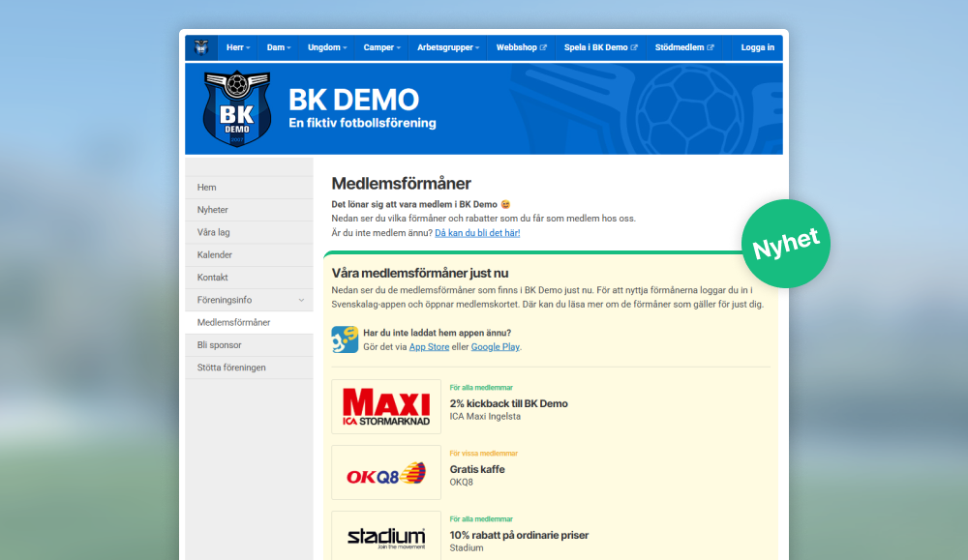The height and width of the screenshot is (560, 968).
Task: Open the Google Play link
Action: pos(495,347)
